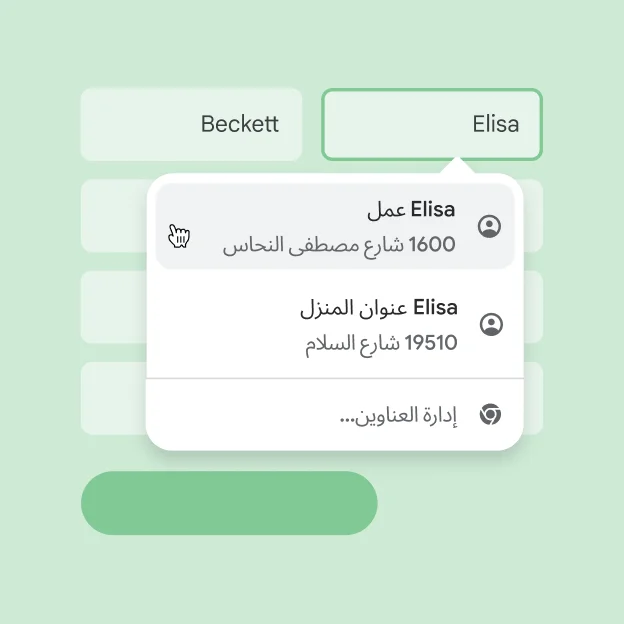The width and height of the screenshot is (624, 624).
Task: Focus the Beckett last name field
Action: coord(191,125)
